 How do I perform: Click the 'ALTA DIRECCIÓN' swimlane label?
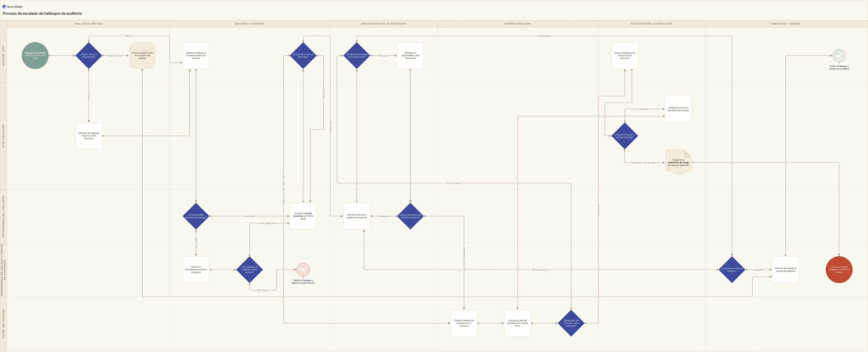tap(3, 136)
